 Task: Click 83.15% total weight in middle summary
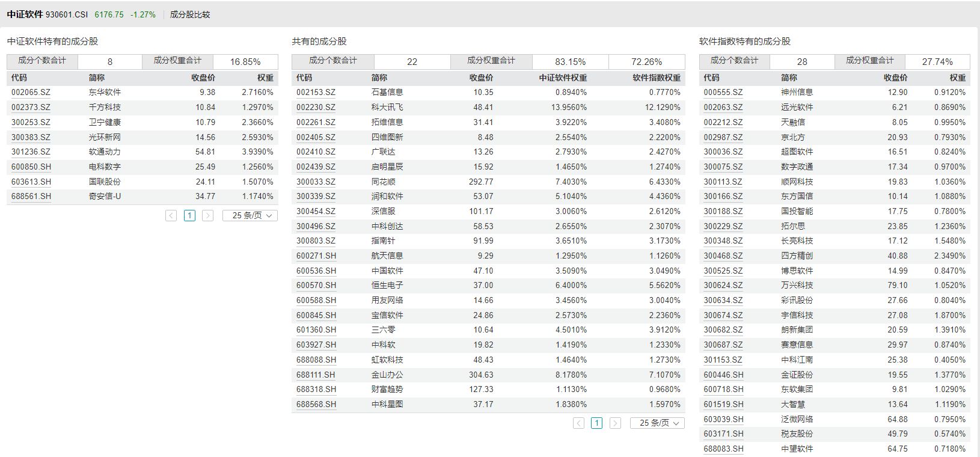pos(571,62)
